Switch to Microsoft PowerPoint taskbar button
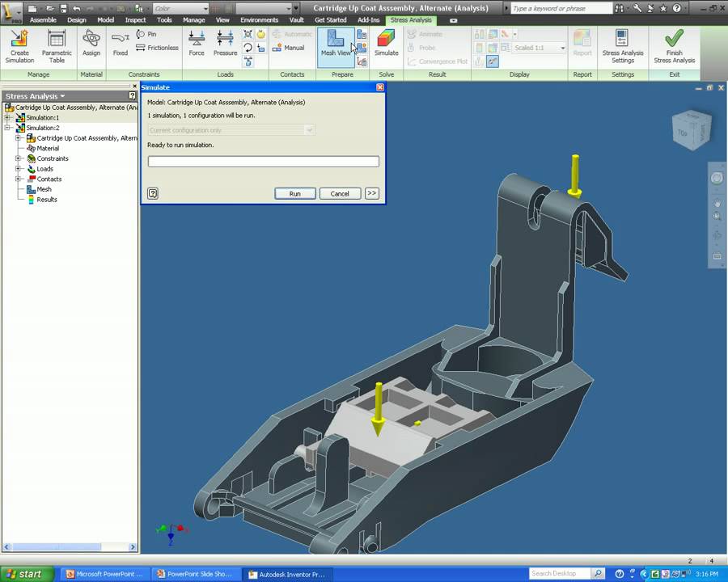The image size is (728, 582). coord(106,574)
